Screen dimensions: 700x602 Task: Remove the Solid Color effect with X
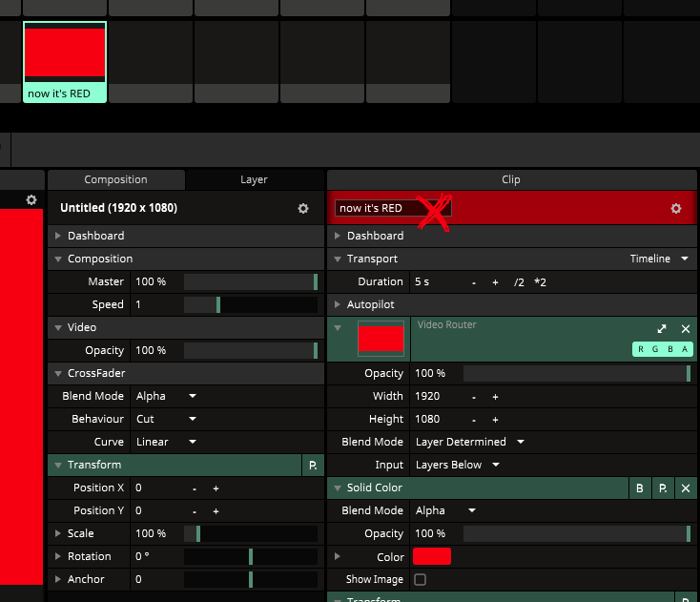[x=685, y=488]
